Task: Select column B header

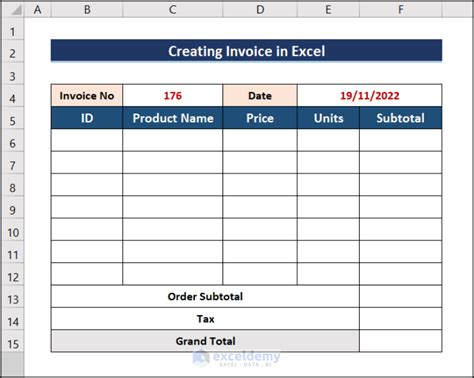Action: [87, 9]
